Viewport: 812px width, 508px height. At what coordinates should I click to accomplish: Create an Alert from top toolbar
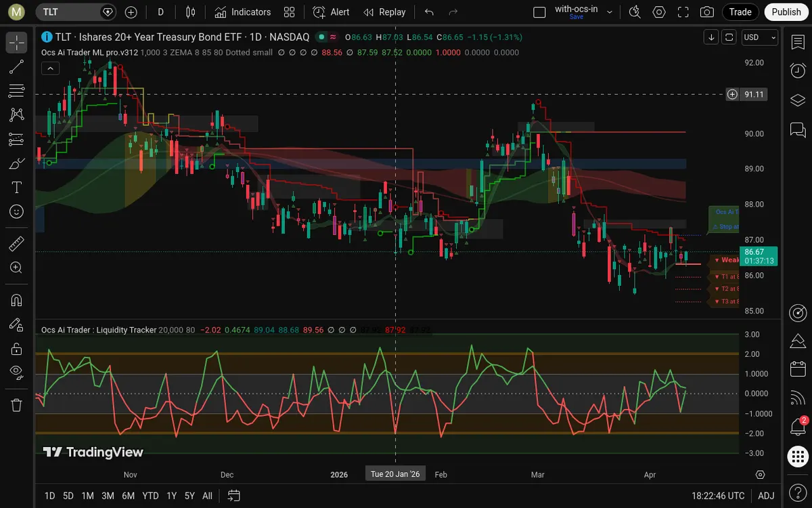332,12
